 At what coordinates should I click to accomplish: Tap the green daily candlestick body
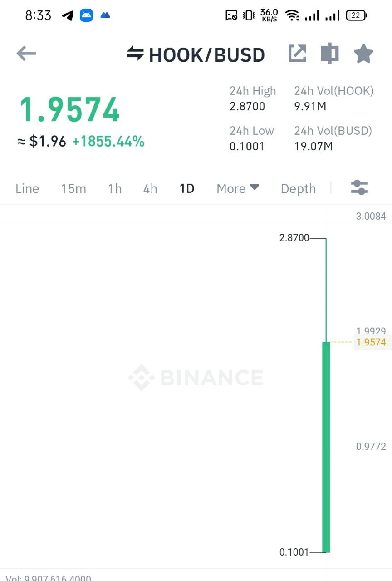326,447
